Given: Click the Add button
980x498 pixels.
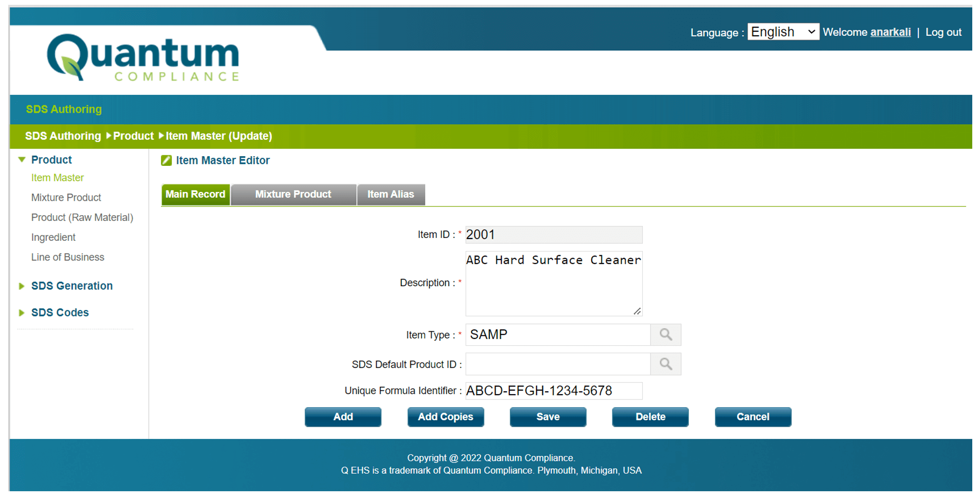Looking at the screenshot, I should click(x=343, y=417).
